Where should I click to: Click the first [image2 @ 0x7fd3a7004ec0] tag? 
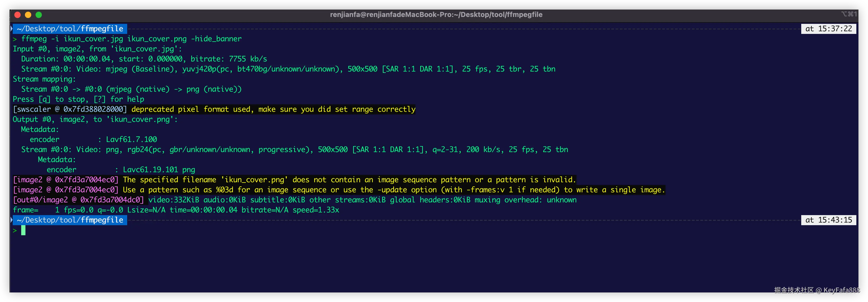66,180
